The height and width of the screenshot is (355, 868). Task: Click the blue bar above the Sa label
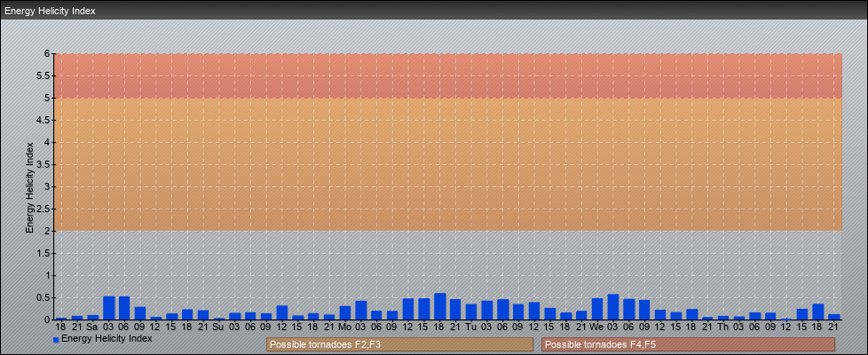coord(92,318)
